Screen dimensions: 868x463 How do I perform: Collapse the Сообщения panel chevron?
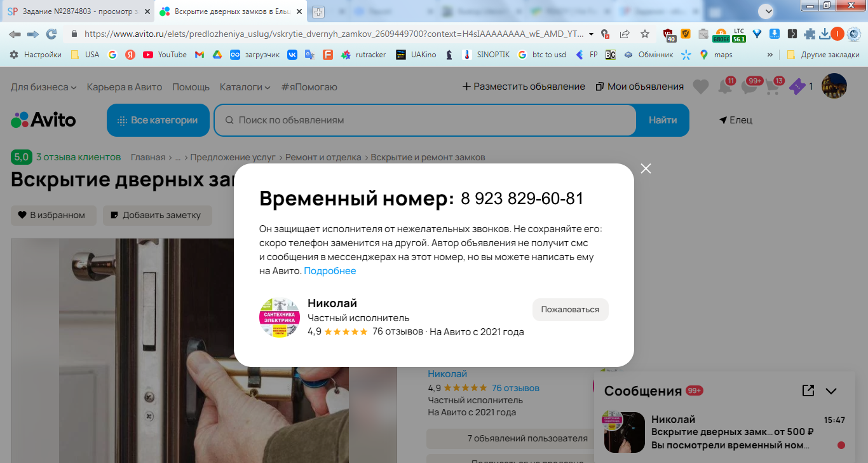[x=831, y=391]
